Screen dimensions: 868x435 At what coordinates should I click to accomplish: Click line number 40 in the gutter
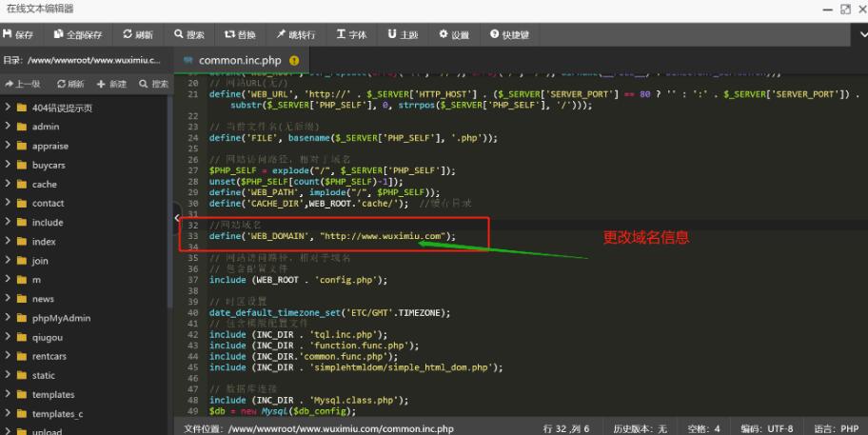coord(192,313)
